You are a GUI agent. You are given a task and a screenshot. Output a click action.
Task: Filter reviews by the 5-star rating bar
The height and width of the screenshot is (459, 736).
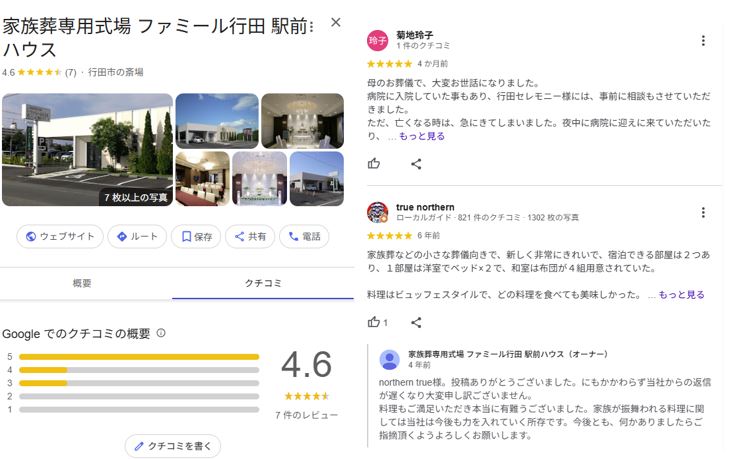tap(139, 357)
